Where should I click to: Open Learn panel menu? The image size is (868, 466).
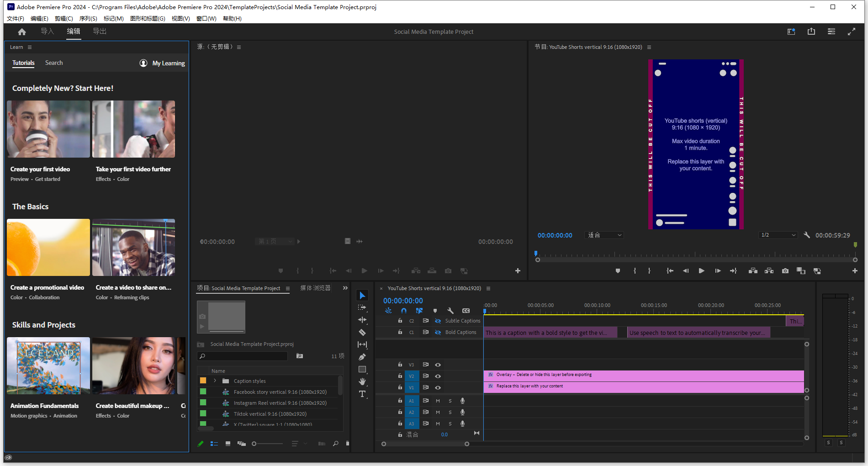click(30, 47)
